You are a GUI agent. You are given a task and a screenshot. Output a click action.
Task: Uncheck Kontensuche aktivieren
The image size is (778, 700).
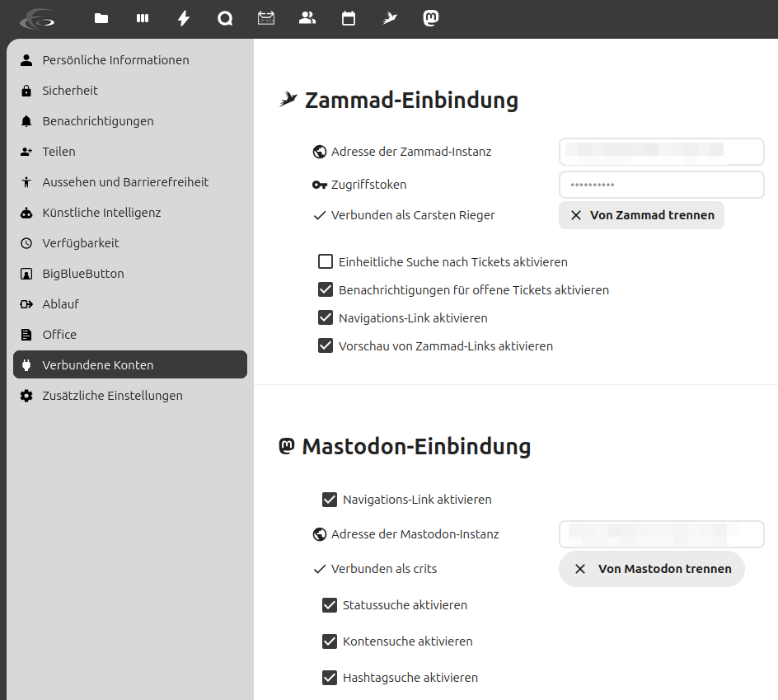coord(330,641)
